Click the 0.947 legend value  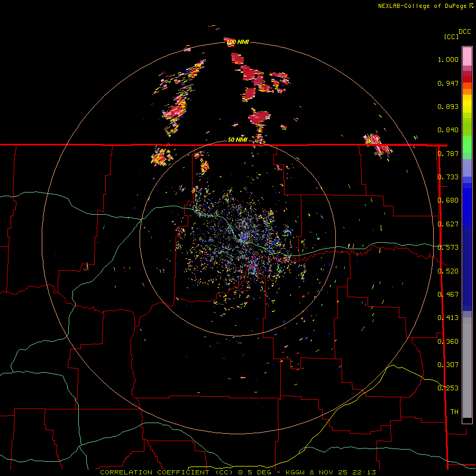448,83
